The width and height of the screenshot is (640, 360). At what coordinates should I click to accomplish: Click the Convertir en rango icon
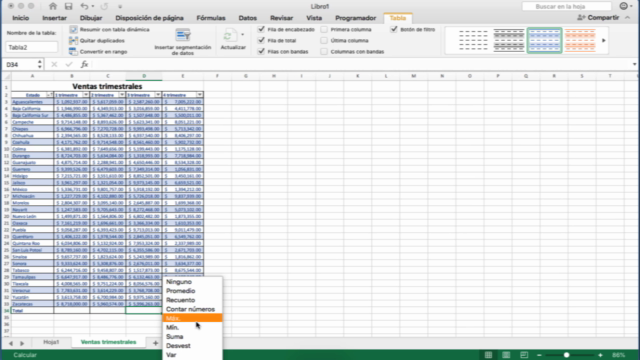[x=73, y=51]
